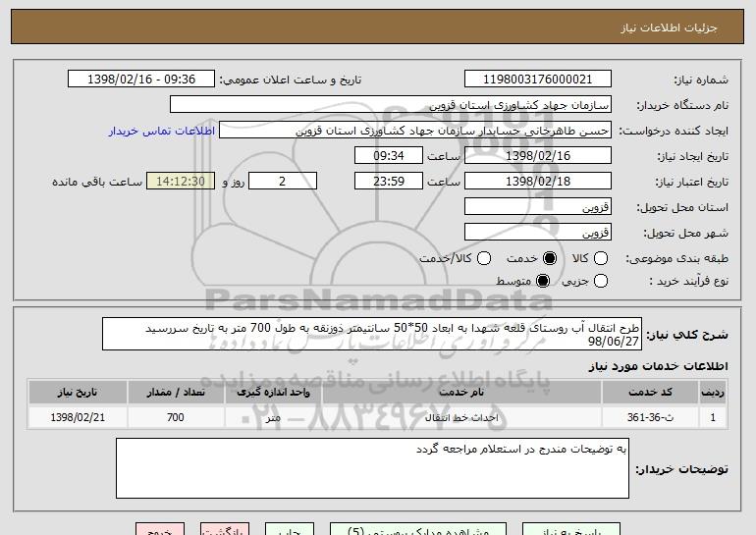
Task: Click the remaining days field
Action: [x=283, y=182]
